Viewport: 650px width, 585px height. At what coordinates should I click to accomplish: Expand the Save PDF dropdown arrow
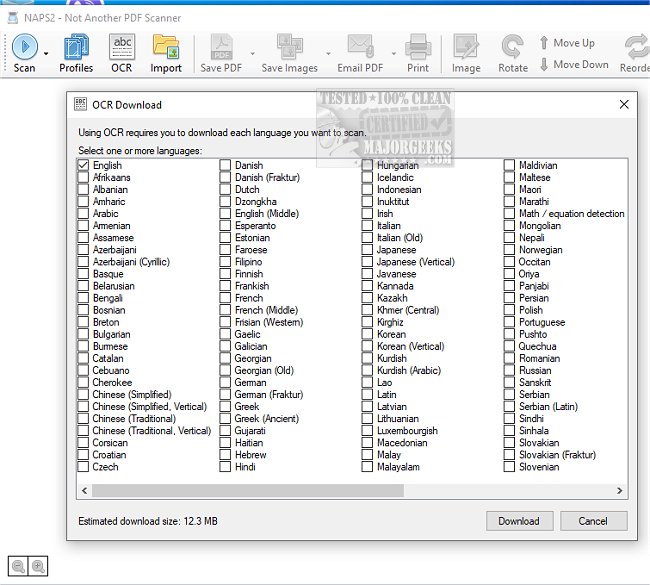pyautogui.click(x=252, y=53)
